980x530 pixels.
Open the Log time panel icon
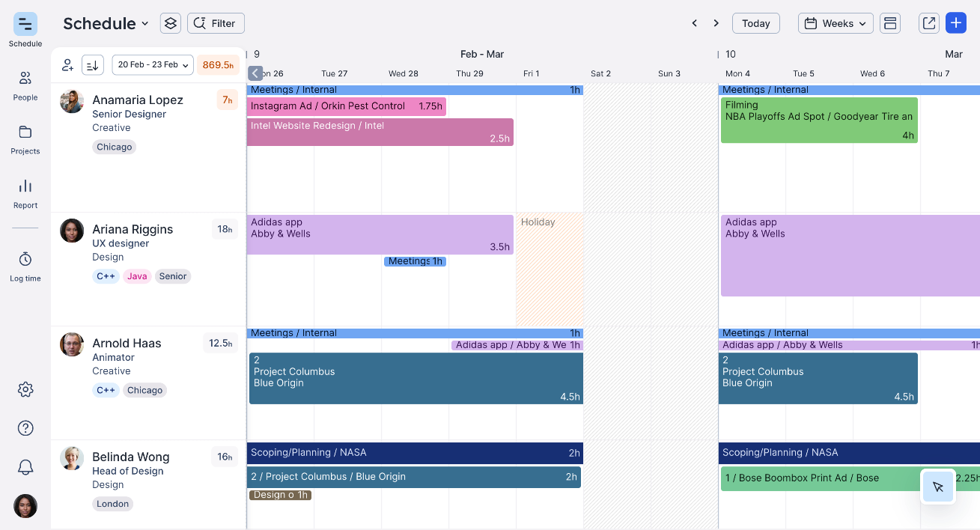[x=25, y=258]
